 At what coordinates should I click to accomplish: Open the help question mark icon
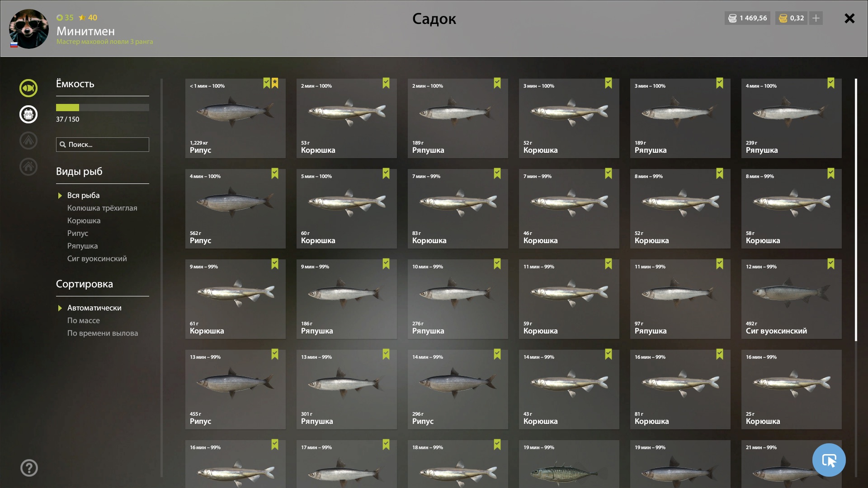tap(29, 468)
